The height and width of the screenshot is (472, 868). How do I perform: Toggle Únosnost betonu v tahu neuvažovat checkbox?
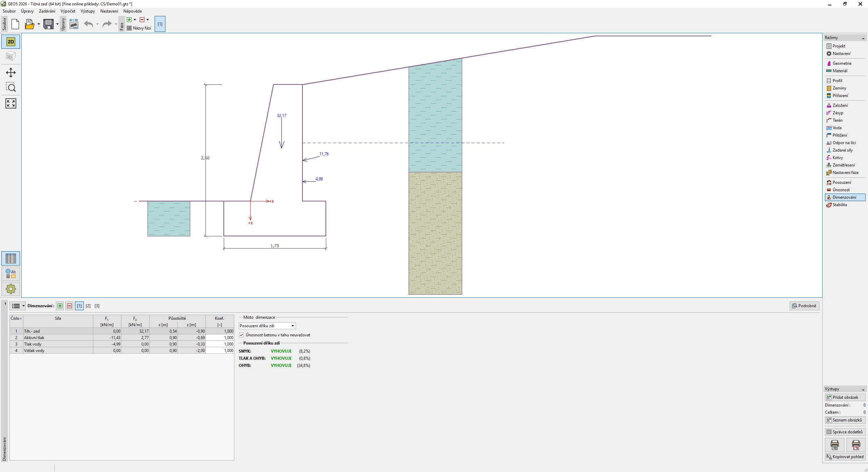click(241, 335)
